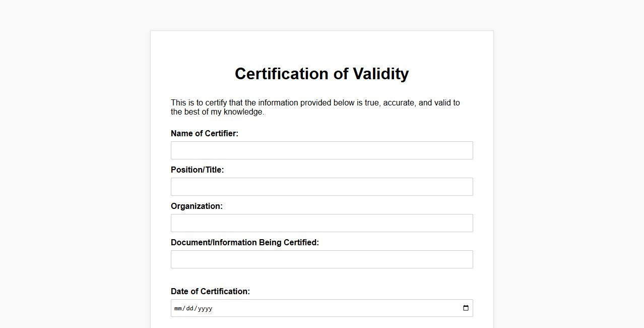The height and width of the screenshot is (328, 644).
Task: Click the 'Position/Title:' label
Action: point(197,170)
